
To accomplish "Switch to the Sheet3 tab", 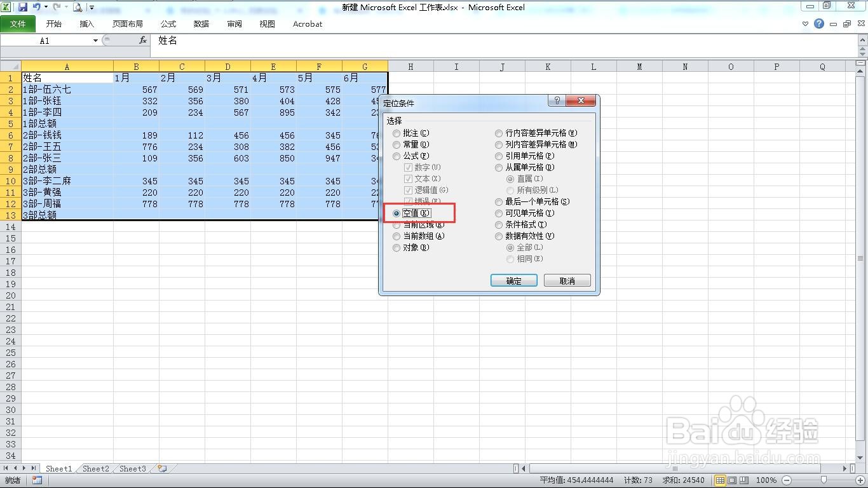I will pyautogui.click(x=132, y=469).
